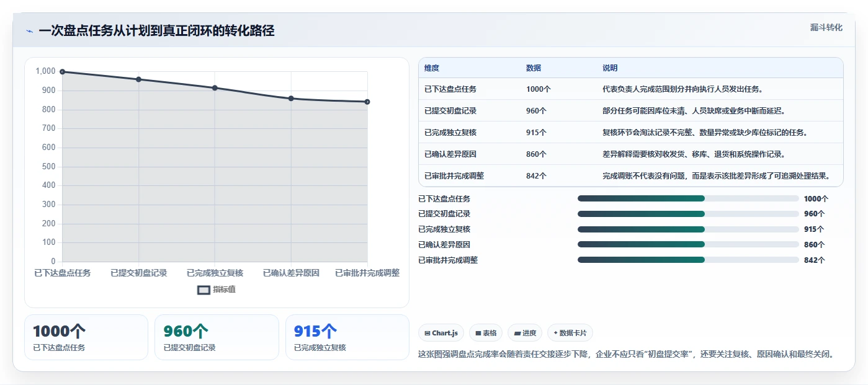Image resolution: width=868 pixels, height=385 pixels.
Task: Click the 已确认差异原因 progress bar
Action: [688, 244]
